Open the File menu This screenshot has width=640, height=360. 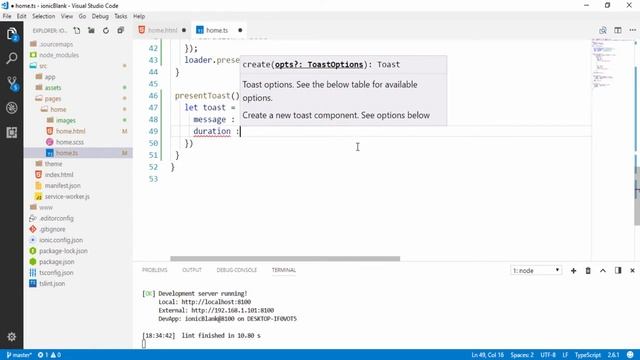[7, 16]
